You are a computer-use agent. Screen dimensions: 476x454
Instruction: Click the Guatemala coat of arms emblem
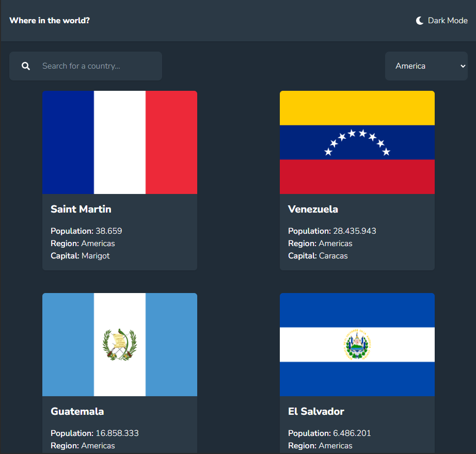pos(120,344)
